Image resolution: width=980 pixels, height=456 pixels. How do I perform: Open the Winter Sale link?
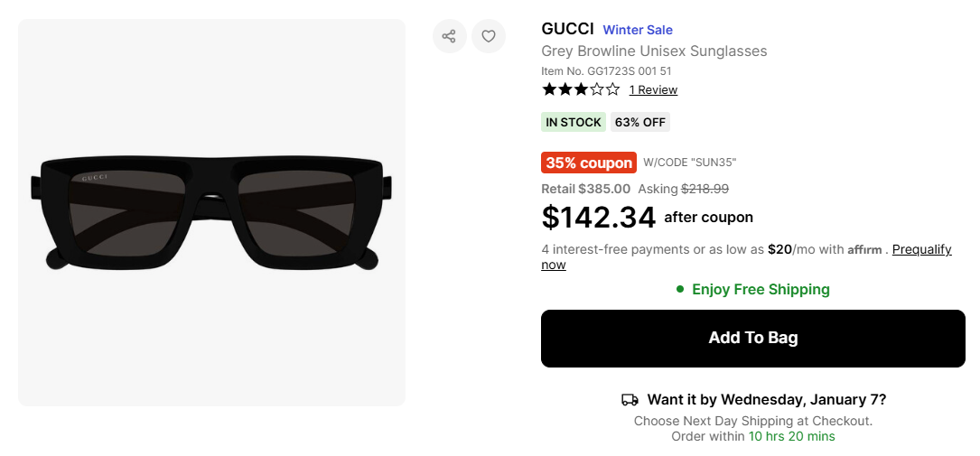pos(638,30)
